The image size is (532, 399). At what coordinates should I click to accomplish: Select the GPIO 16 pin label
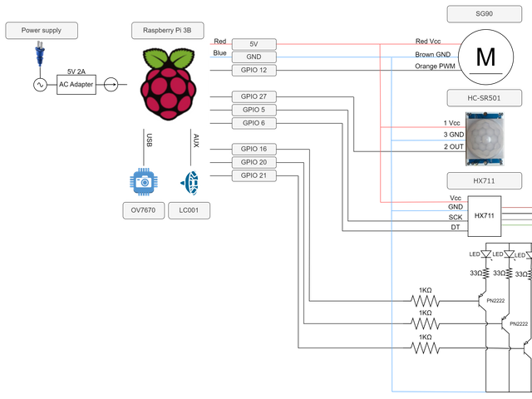[254, 149]
